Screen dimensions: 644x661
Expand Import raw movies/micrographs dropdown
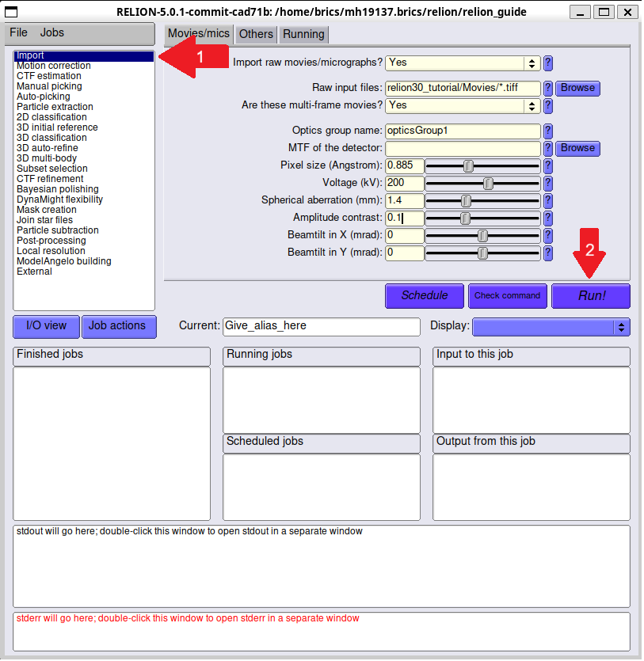pos(532,63)
